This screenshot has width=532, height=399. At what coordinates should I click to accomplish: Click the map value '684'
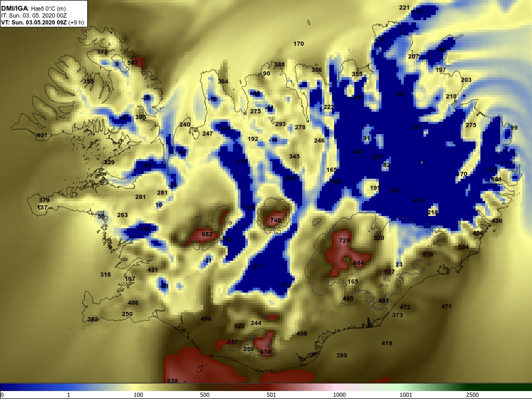[x=359, y=263]
